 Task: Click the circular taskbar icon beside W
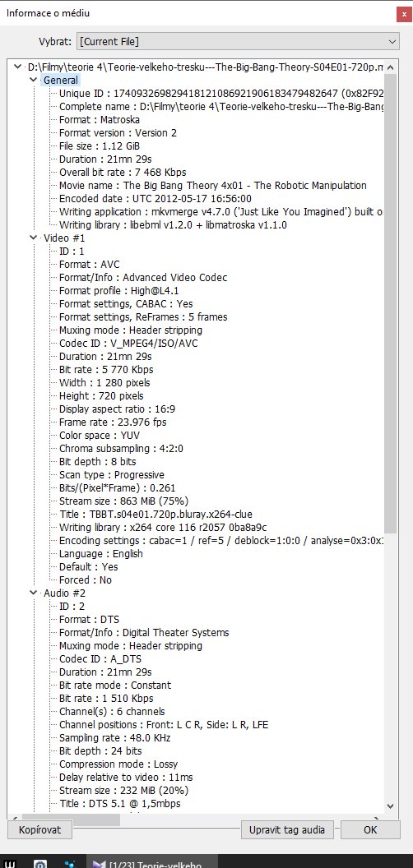(x=40, y=864)
